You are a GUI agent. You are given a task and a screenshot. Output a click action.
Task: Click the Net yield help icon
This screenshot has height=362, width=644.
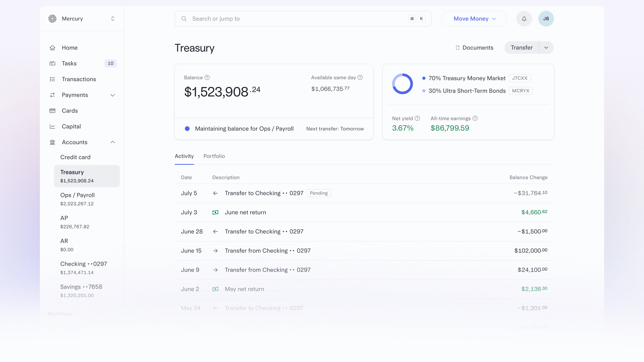click(x=417, y=118)
